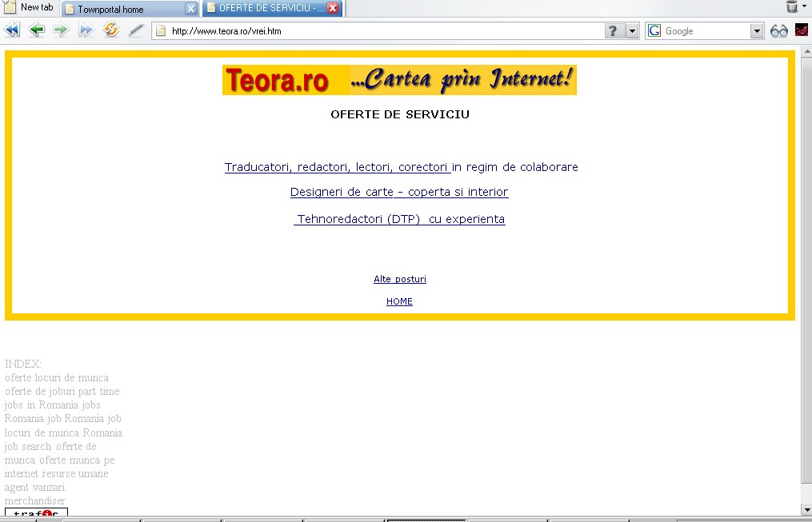Click the fast forward navigation icon
This screenshot has height=522, width=812.
(86, 30)
